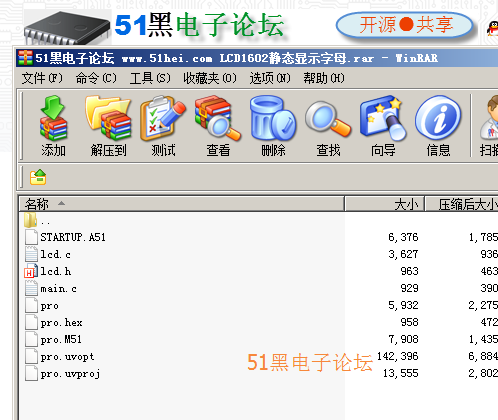Click size value 963 of lcd.h
Image resolution: width=498 pixels, height=420 pixels.
pyautogui.click(x=409, y=271)
